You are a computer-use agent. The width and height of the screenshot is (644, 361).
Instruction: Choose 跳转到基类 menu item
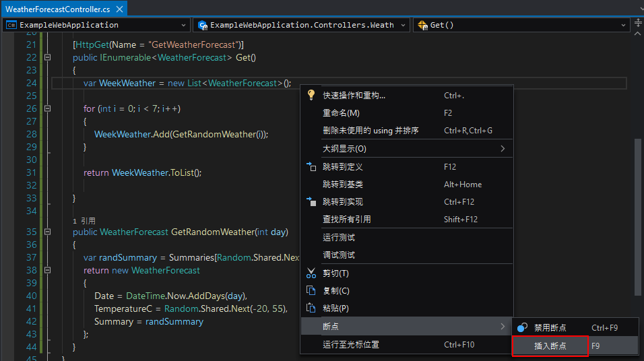click(x=407, y=185)
